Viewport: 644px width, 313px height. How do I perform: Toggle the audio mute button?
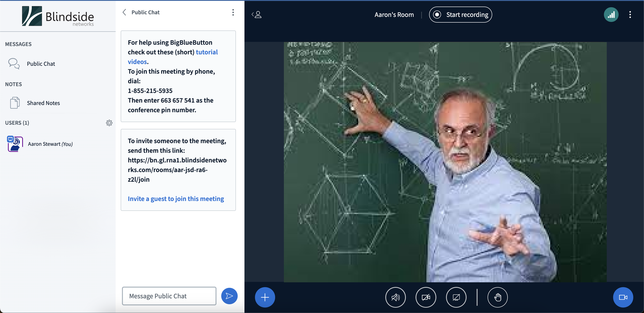click(x=395, y=297)
